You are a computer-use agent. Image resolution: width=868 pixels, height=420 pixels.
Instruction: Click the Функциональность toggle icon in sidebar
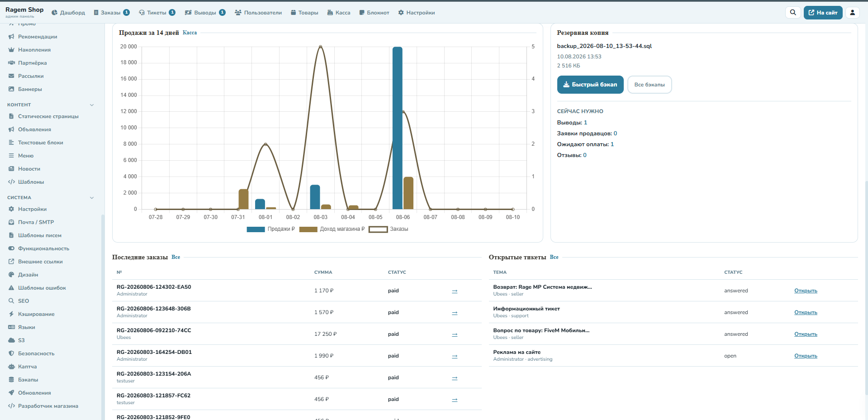tap(11, 248)
